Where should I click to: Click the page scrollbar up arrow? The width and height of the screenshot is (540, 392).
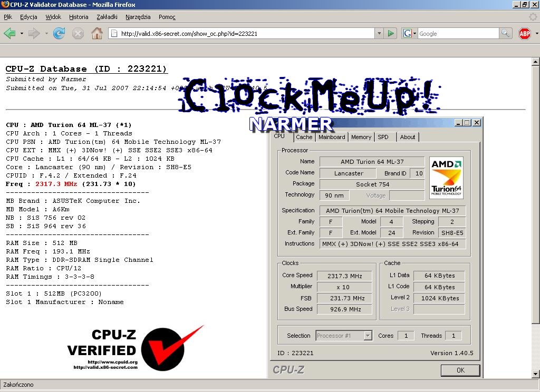[536, 62]
